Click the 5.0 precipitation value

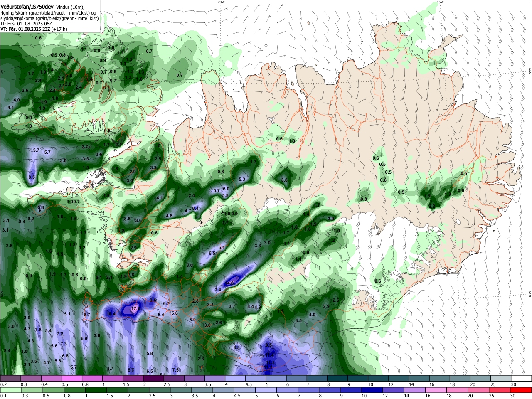[x=192, y=320]
